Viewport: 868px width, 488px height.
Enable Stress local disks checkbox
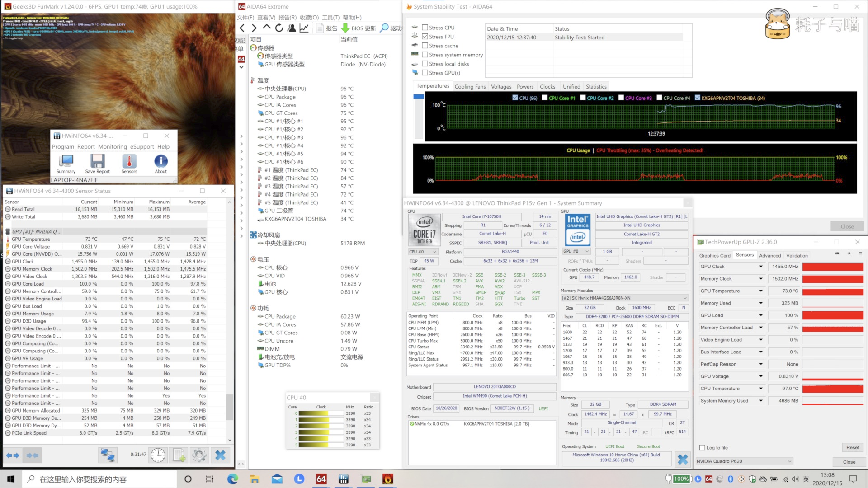tap(425, 64)
